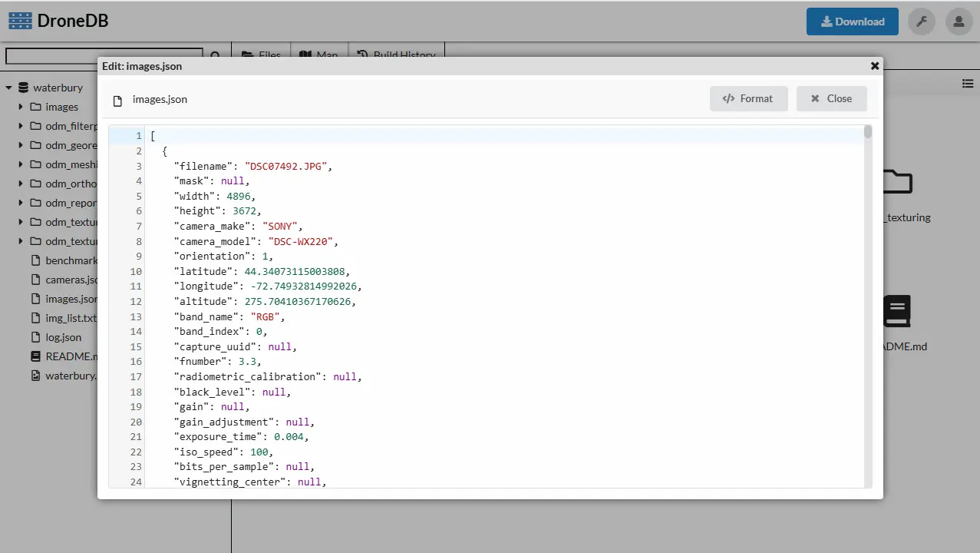Click the images.json file icon in editor header
Screen dimensions: 980x553
coord(117,100)
